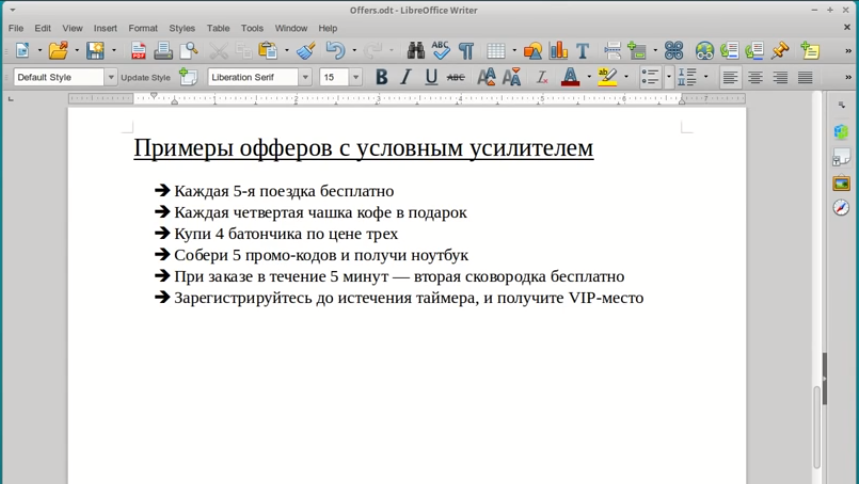The width and height of the screenshot is (859, 484).
Task: Toggle bold formatting
Action: [381, 77]
